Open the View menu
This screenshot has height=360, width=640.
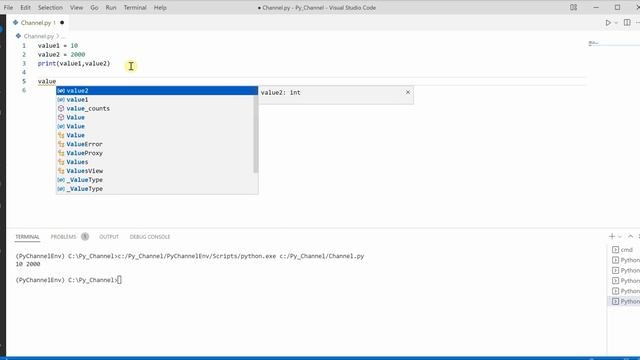click(76, 7)
